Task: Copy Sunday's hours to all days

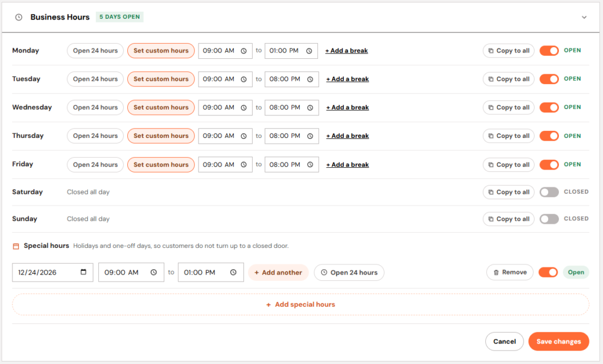Action: [x=508, y=219]
